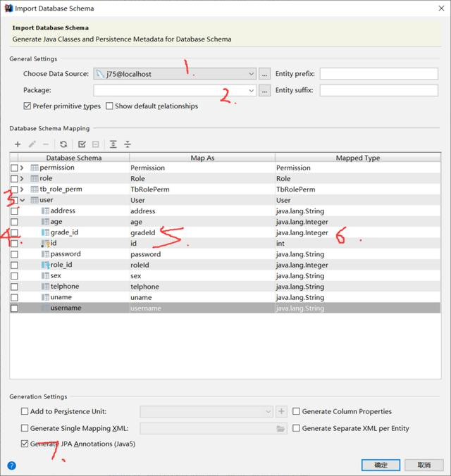Screen dimensions: 451x476
Task: Click the 确定 confirm button
Action: [x=381, y=465]
